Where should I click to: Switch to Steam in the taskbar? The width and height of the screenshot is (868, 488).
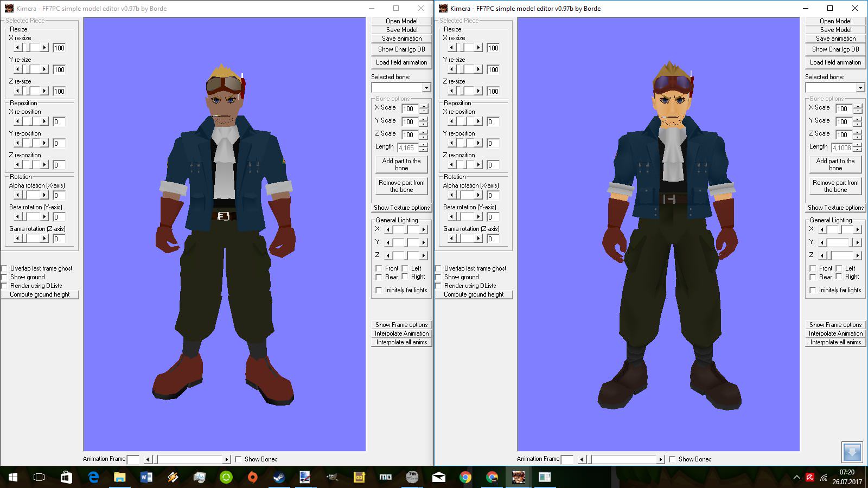(x=279, y=477)
